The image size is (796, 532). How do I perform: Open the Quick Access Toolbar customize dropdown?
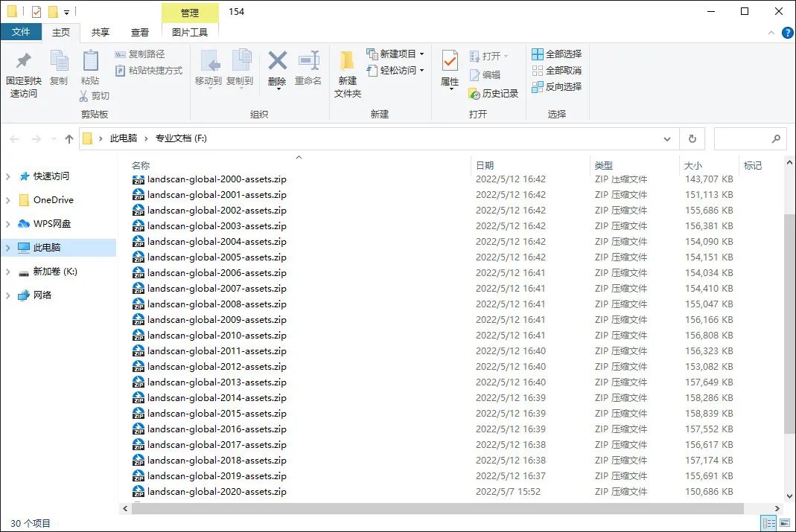[x=66, y=12]
